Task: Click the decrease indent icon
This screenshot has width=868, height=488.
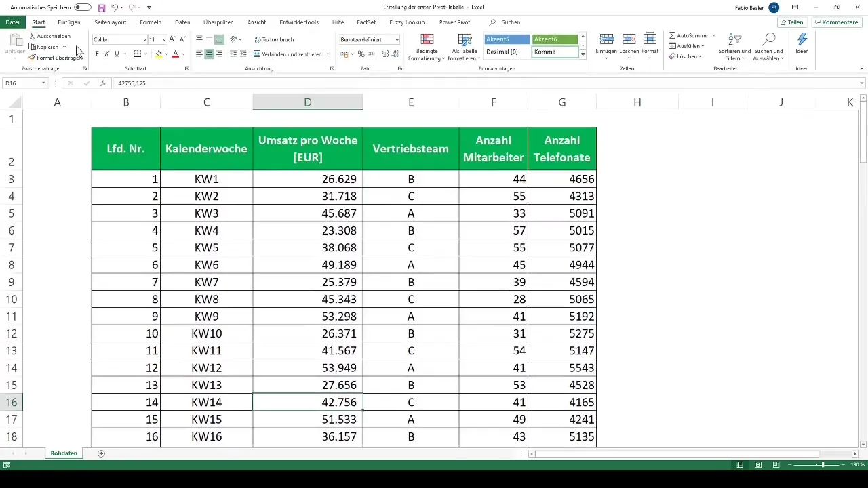Action: 233,54
